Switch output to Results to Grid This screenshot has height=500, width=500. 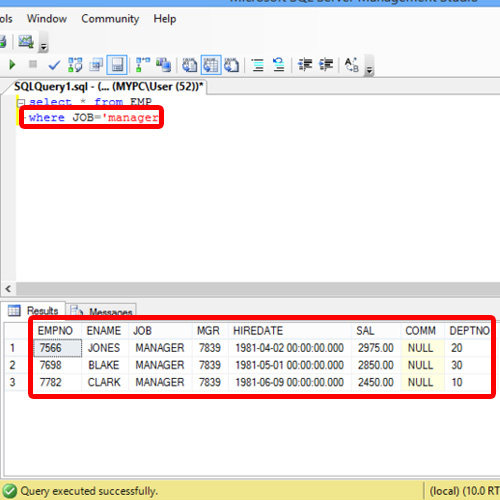[x=211, y=65]
